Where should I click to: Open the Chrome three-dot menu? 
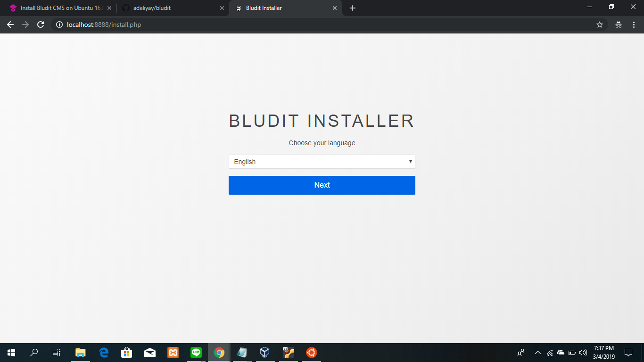633,25
